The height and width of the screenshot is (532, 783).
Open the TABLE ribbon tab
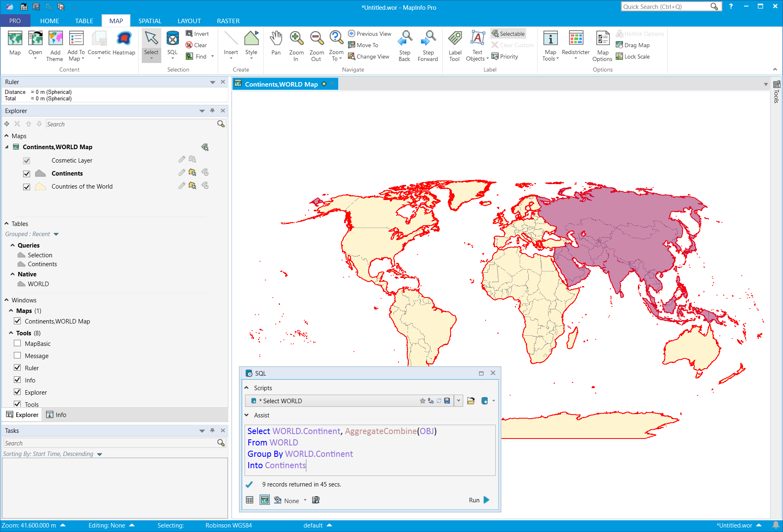point(84,21)
